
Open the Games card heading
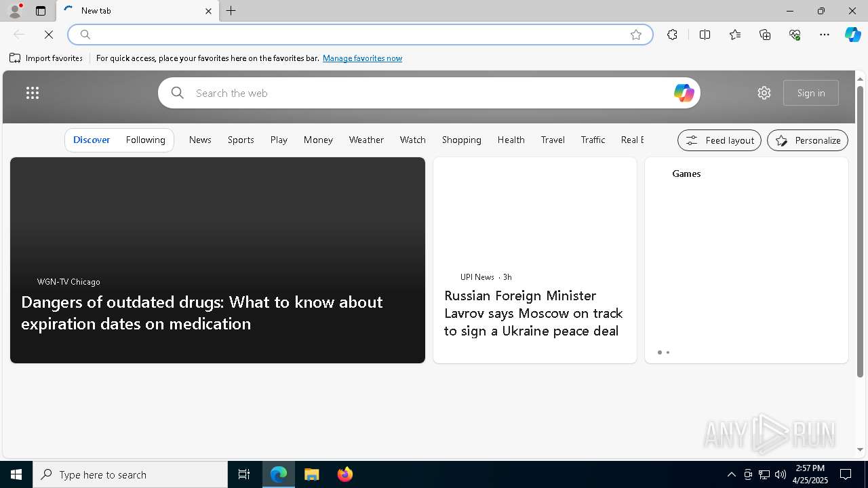click(x=686, y=174)
